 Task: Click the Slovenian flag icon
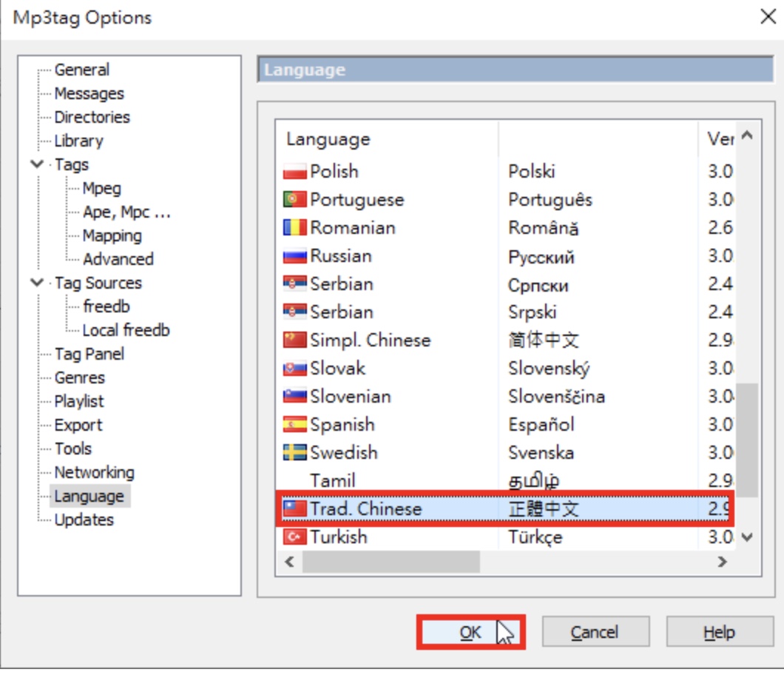click(294, 397)
